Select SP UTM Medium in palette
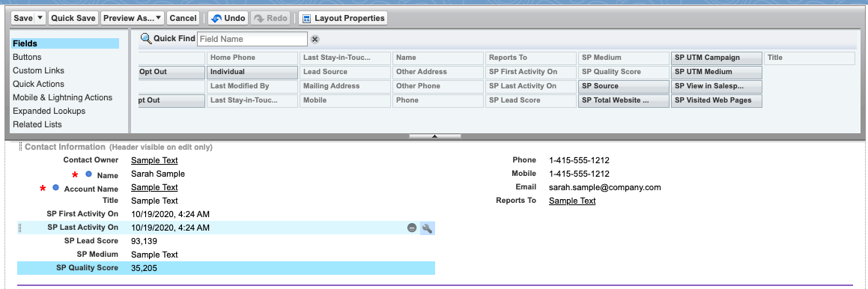Image resolution: width=868 pixels, height=289 pixels. (x=717, y=72)
